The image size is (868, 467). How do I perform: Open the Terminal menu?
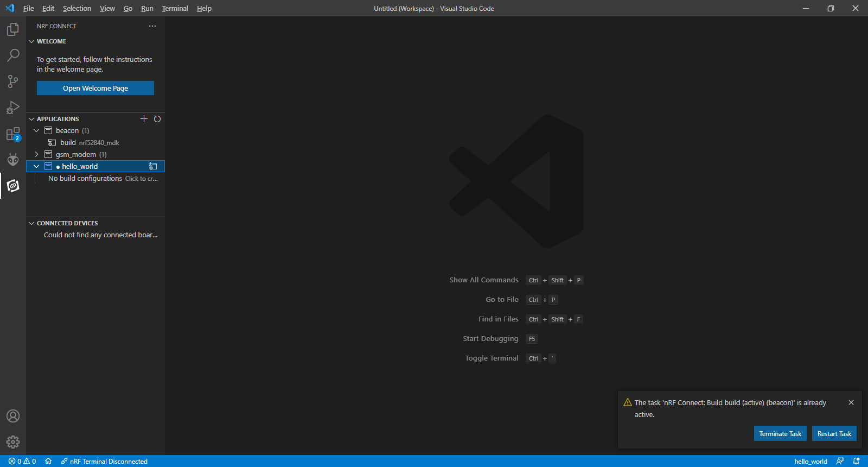(175, 8)
